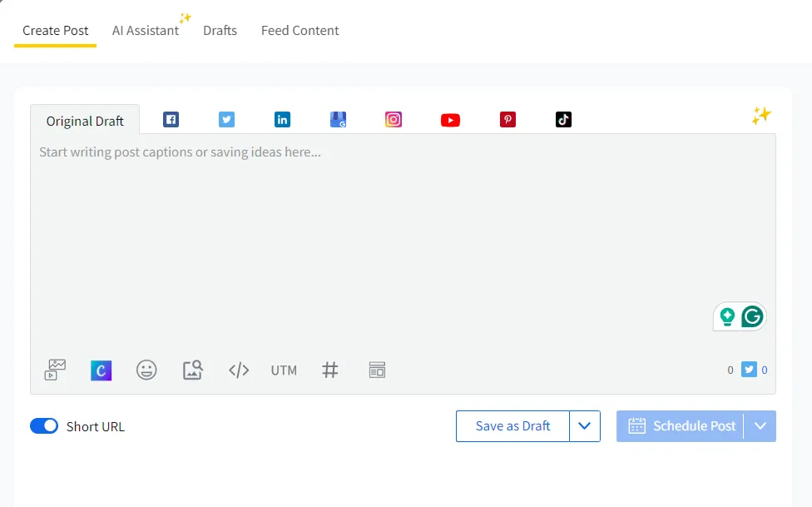The image size is (812, 507).
Task: Switch to the AI Assistant tab
Action: [x=146, y=30]
